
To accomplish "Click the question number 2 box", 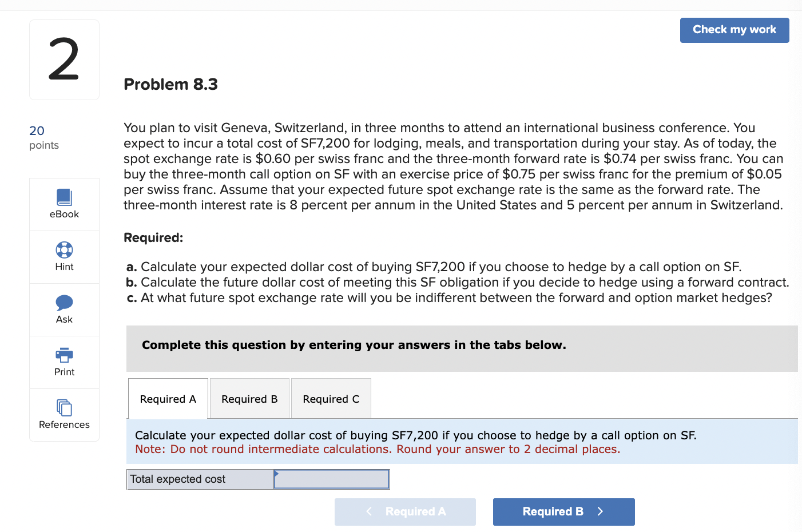I will pos(64,59).
